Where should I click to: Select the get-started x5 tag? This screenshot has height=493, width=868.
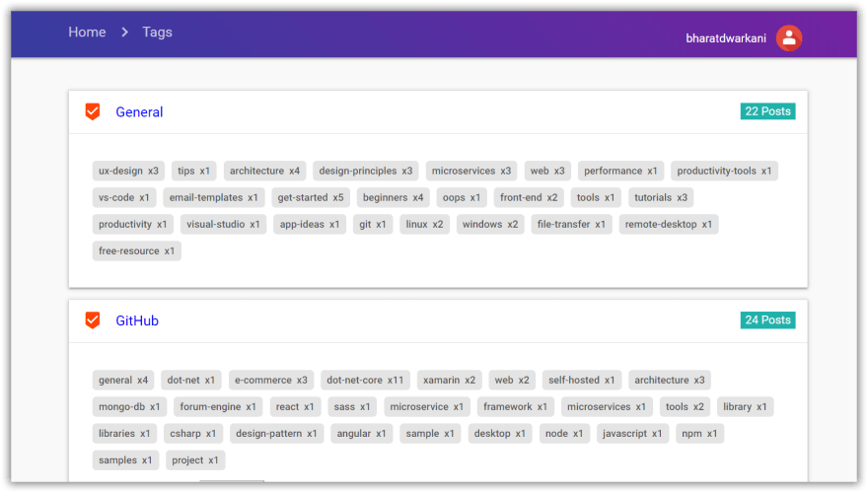311,197
